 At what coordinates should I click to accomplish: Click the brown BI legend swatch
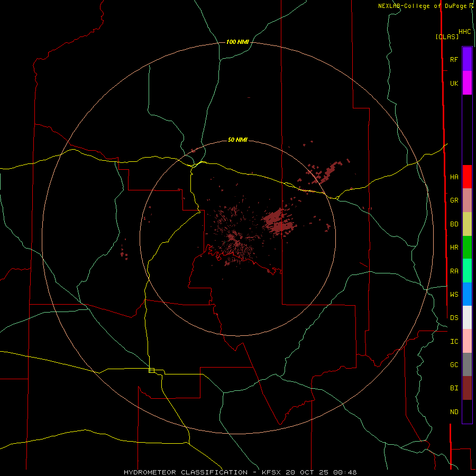coord(467,388)
